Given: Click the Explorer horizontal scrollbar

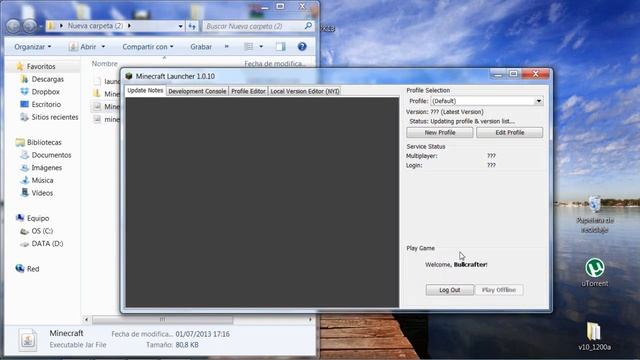Looking at the screenshot, I should (162, 320).
